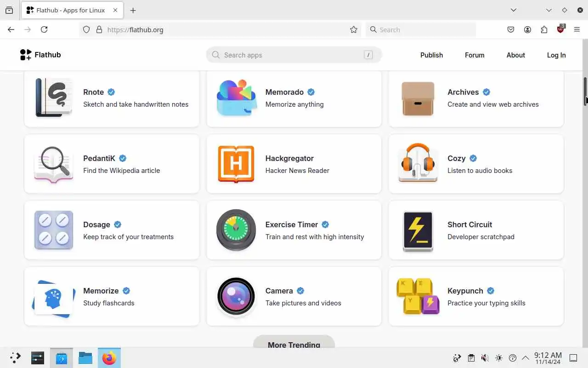Image resolution: width=588 pixels, height=368 pixels.
Task: Open a new browser tab
Action: (x=133, y=10)
